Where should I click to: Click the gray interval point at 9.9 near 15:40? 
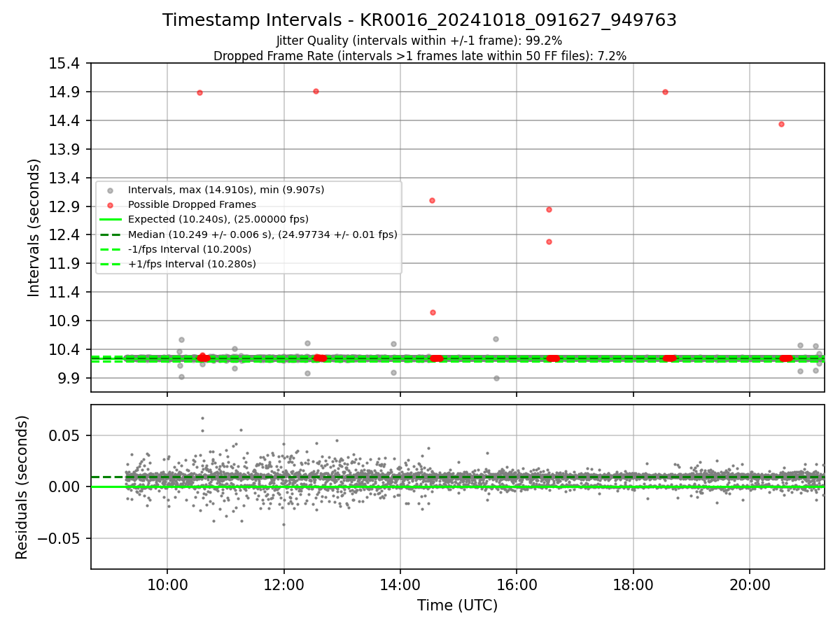coord(496,378)
